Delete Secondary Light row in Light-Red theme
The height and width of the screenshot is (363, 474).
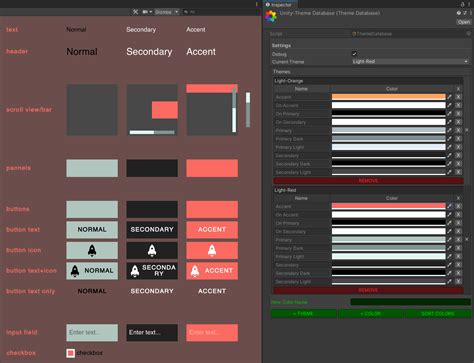coord(459,281)
